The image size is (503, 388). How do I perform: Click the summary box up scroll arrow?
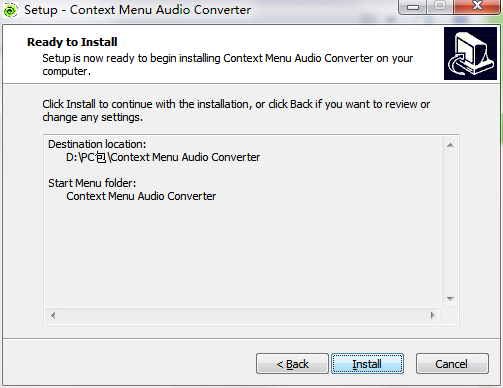pos(450,145)
